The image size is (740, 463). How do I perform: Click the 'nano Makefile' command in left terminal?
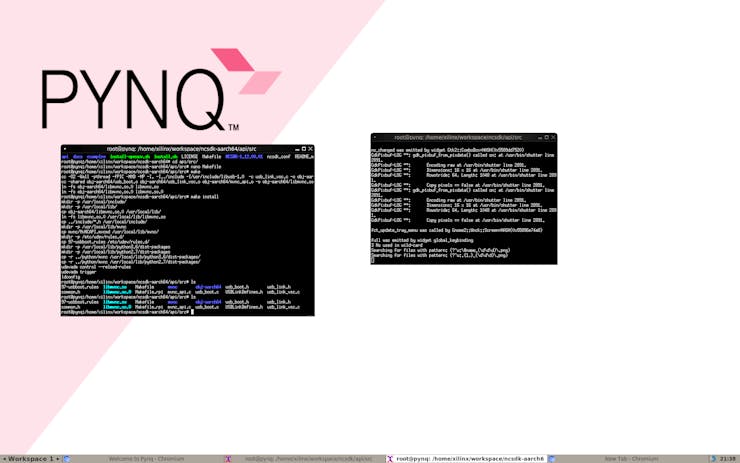click(x=205, y=167)
